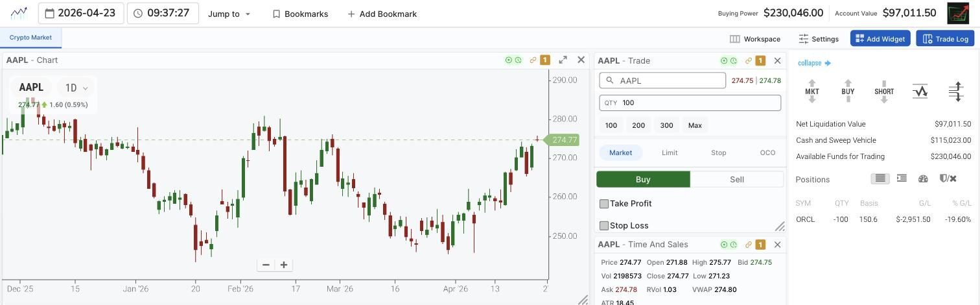Click the QTY input field
Screen dimensions: 980x305
[690, 103]
